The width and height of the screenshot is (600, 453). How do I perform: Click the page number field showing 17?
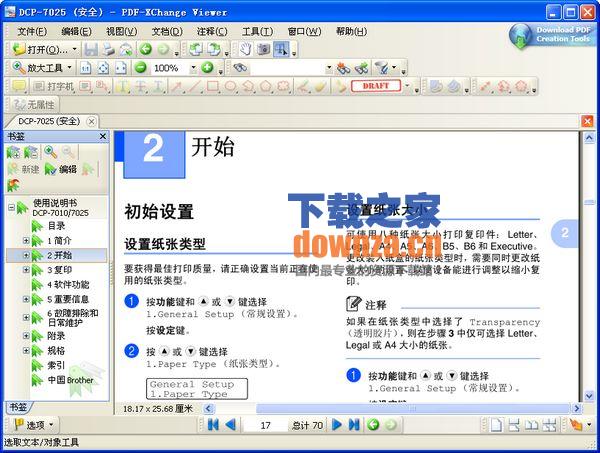tap(266, 425)
